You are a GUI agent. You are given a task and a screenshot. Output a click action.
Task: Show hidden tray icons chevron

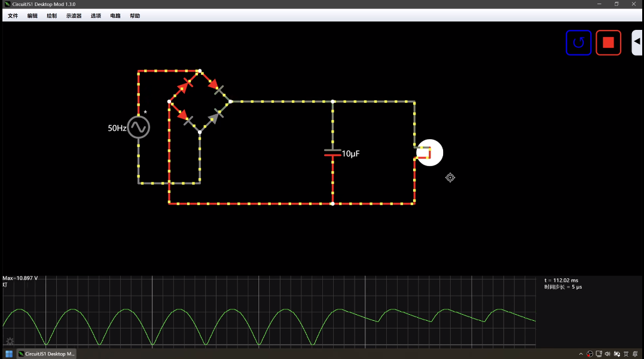[581, 354]
